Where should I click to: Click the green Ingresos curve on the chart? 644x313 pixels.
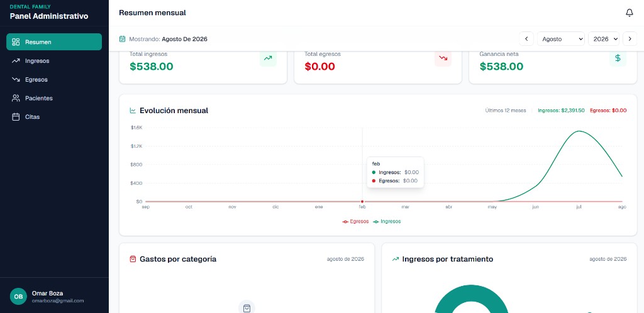(579, 131)
